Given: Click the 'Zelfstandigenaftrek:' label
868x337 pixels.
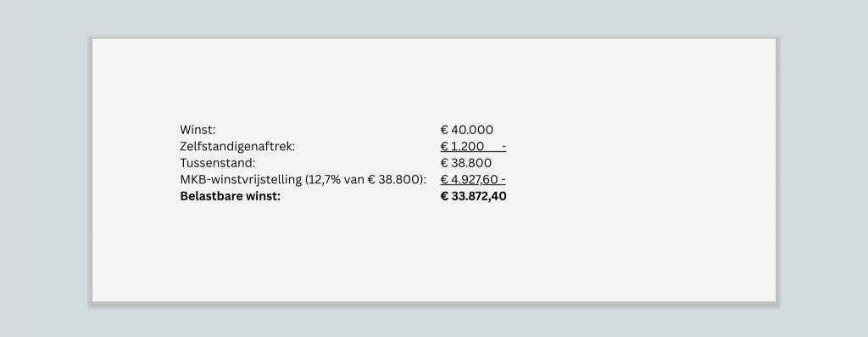Looking at the screenshot, I should click(237, 146).
